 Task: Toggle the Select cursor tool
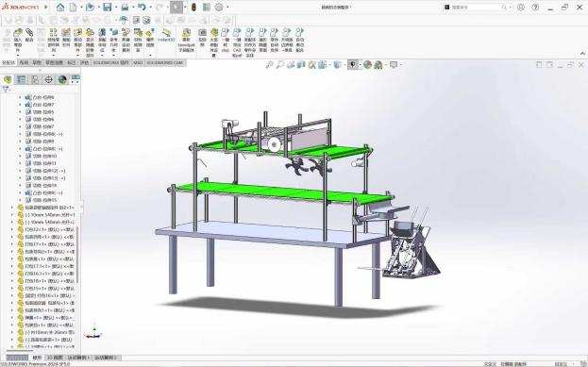(x=176, y=8)
